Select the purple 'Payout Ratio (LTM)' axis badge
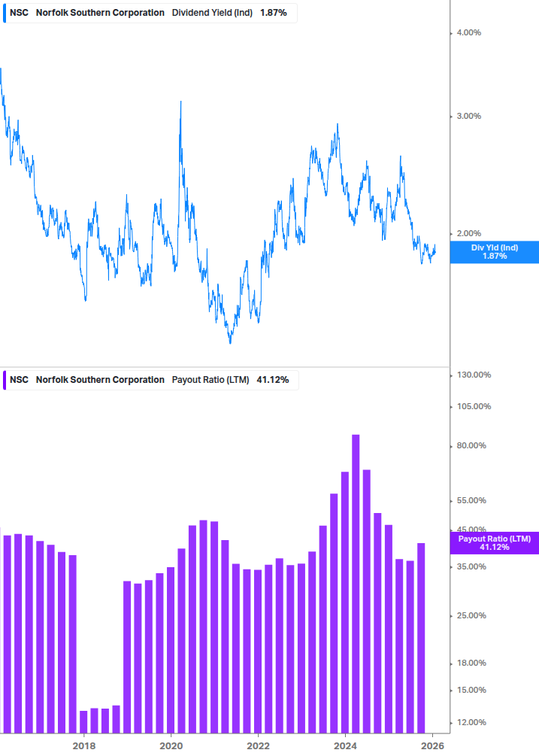The width and height of the screenshot is (539, 756). pos(494,542)
